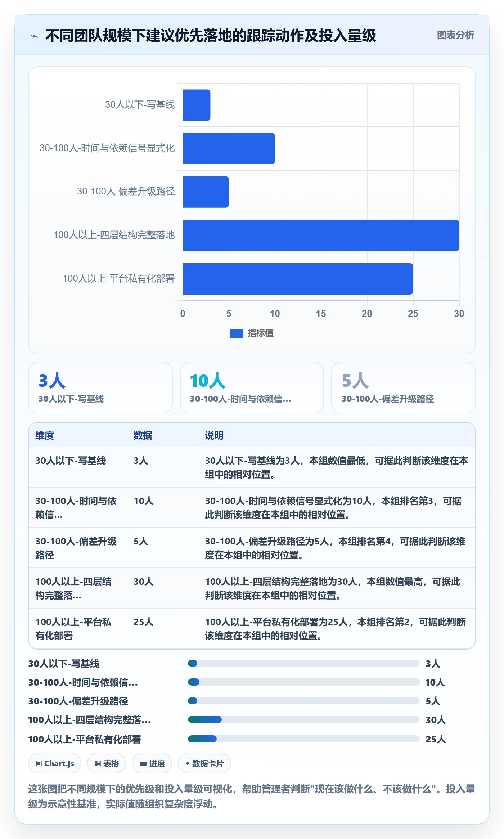Select the 5人 data card
The image size is (504, 839).
click(404, 387)
